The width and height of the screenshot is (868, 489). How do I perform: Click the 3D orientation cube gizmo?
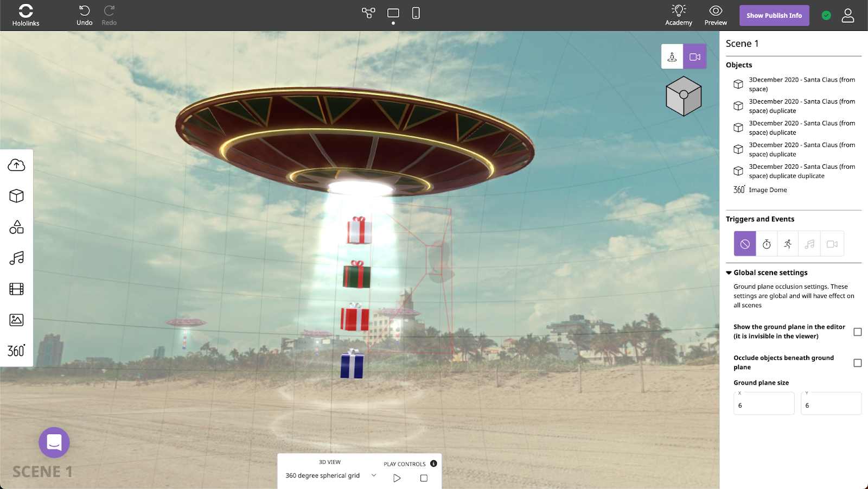pyautogui.click(x=684, y=96)
